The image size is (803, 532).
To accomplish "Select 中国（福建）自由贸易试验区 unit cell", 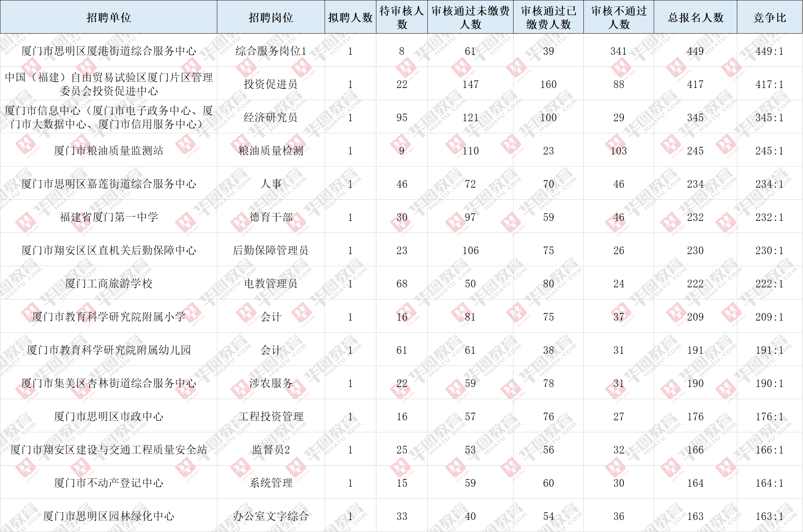I will pyautogui.click(x=108, y=83).
